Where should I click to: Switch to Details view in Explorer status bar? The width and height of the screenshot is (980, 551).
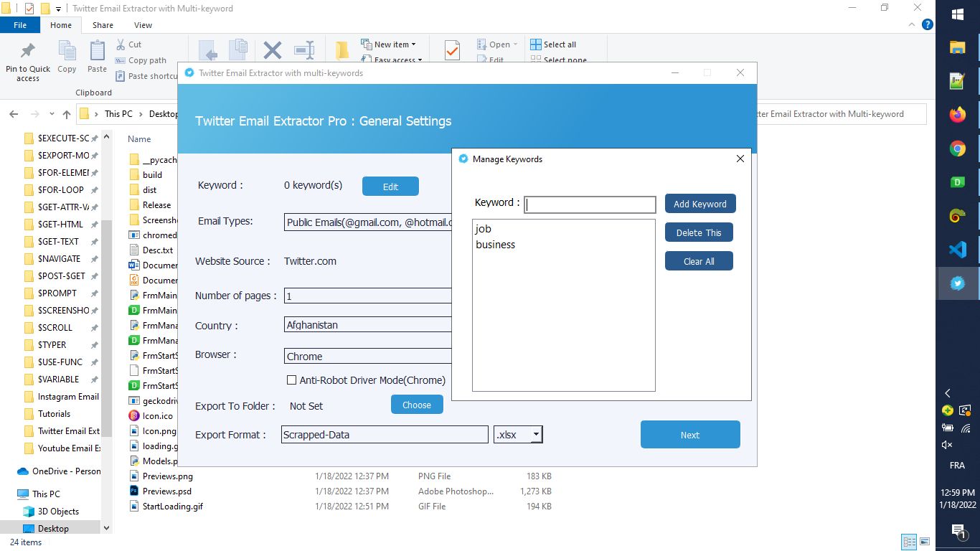[909, 542]
